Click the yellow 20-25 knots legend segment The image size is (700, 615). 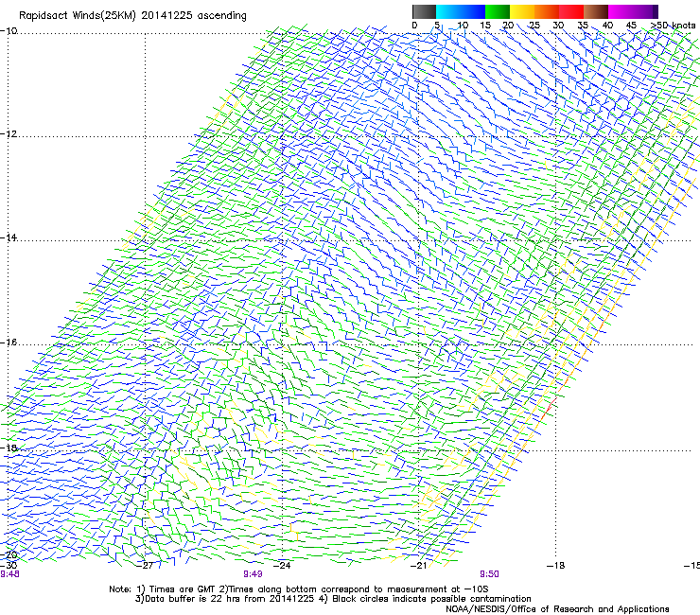click(521, 11)
